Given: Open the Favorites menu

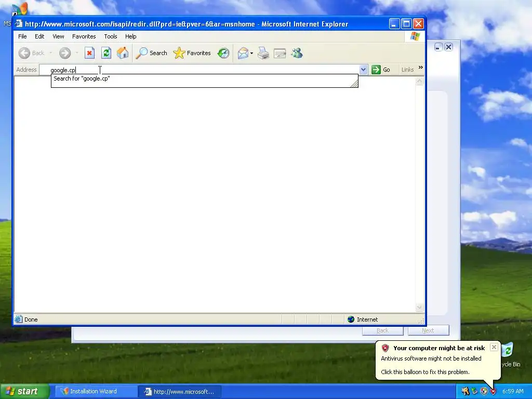Looking at the screenshot, I should pyautogui.click(x=84, y=36).
